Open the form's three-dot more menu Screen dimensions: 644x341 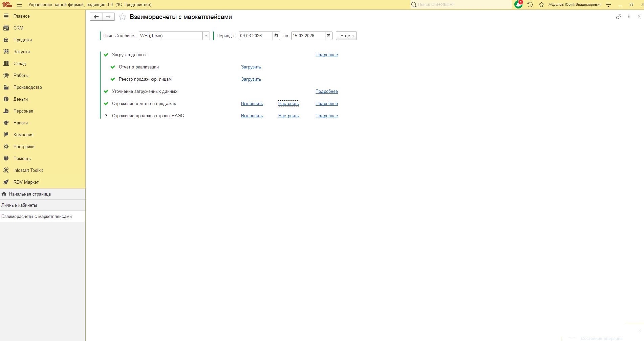pos(629,17)
